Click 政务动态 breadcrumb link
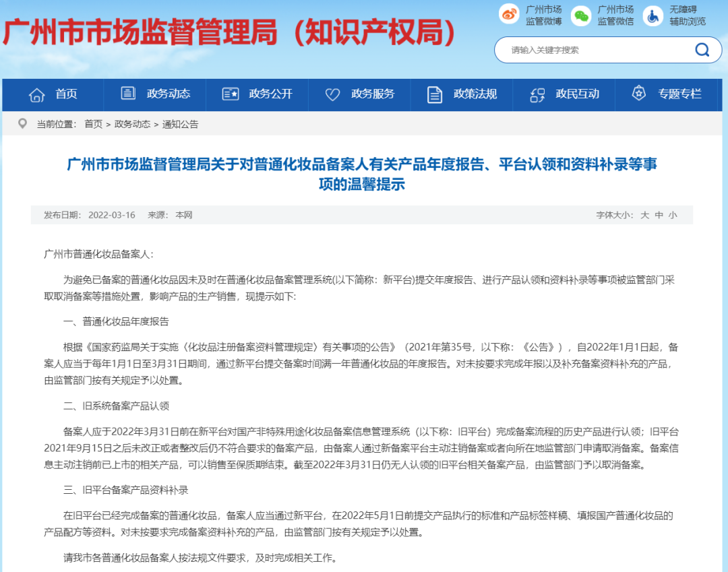Image resolution: width=728 pixels, height=572 pixels. tap(132, 124)
